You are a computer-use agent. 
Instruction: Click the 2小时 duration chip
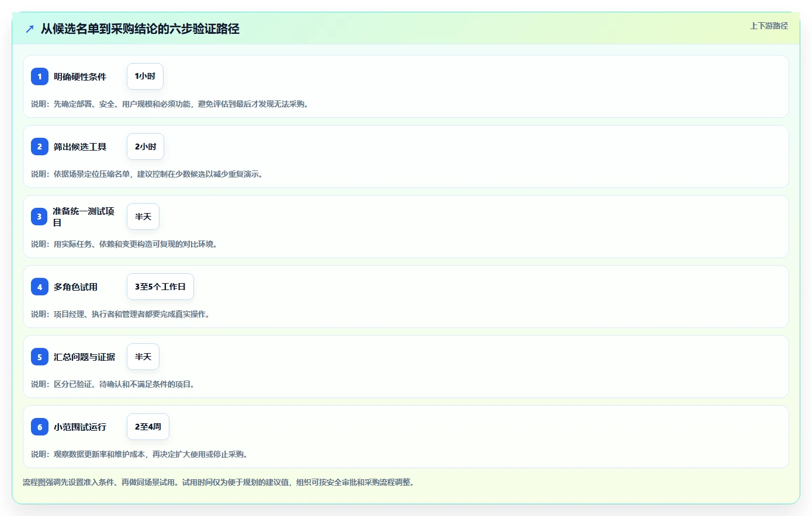(145, 147)
